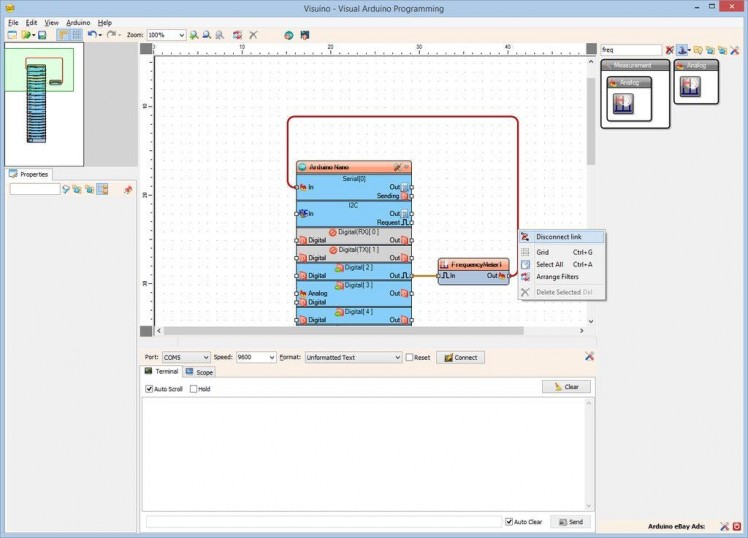
Task: Click the Undo arrow icon
Action: point(91,35)
